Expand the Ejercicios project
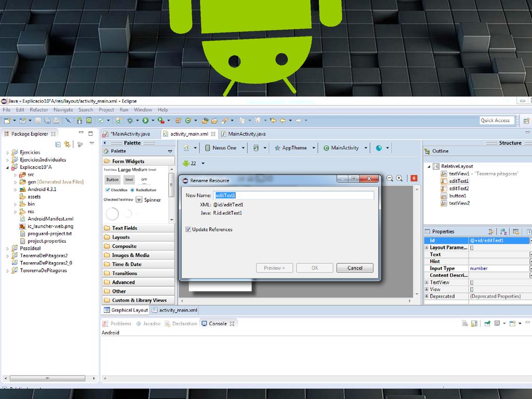Image resolution: width=532 pixels, height=399 pixels. (x=8, y=153)
